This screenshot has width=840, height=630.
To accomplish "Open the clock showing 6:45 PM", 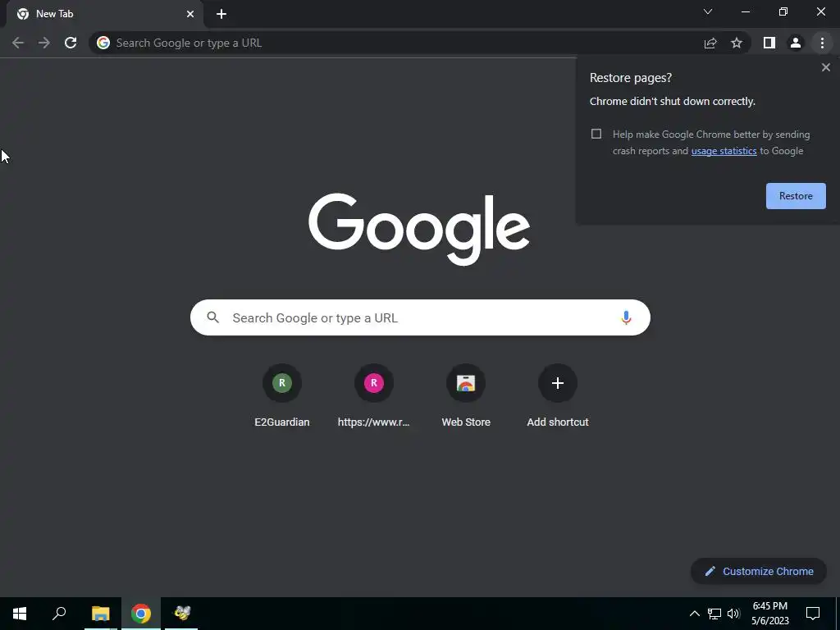I will pos(769,614).
